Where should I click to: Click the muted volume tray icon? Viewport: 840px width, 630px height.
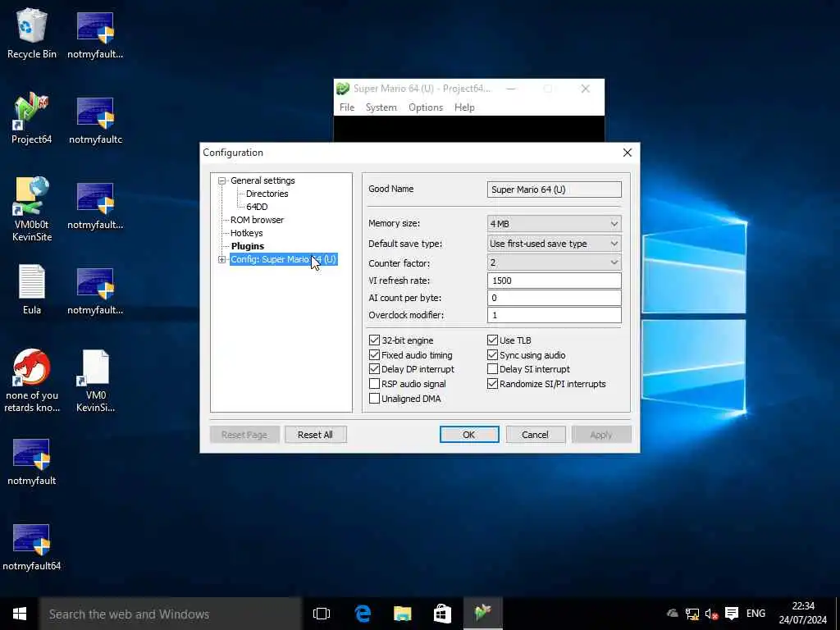pos(711,614)
